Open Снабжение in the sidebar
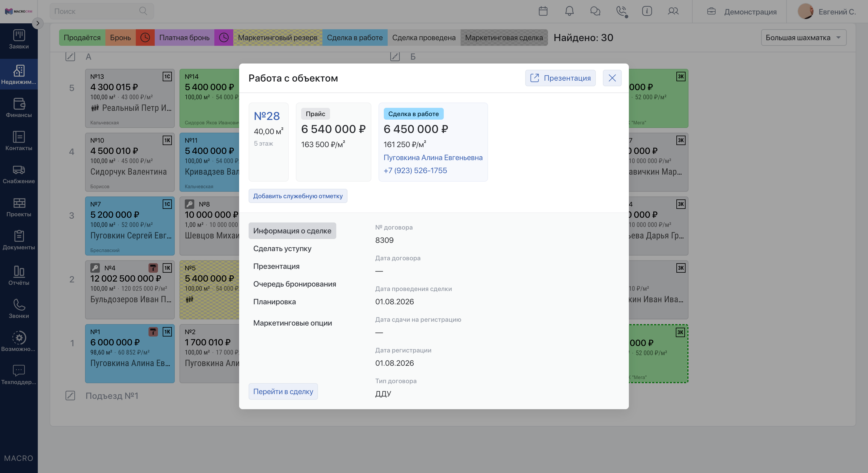 pyautogui.click(x=19, y=174)
